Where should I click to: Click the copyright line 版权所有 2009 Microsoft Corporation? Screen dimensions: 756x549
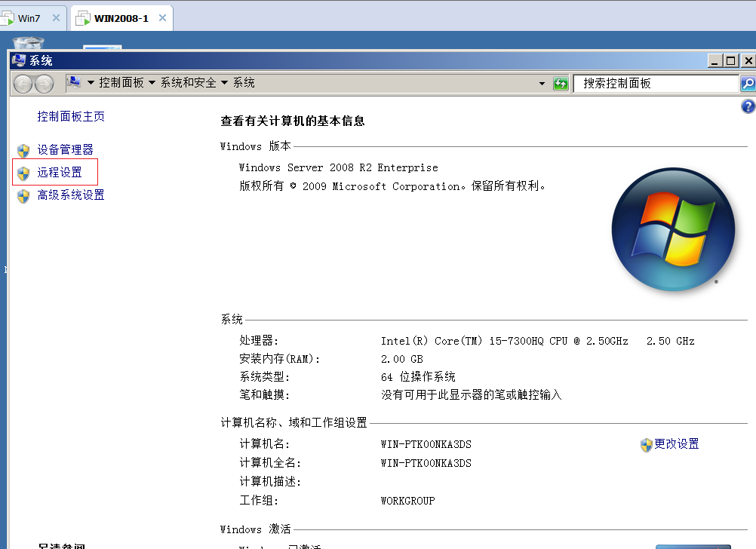[x=392, y=186]
